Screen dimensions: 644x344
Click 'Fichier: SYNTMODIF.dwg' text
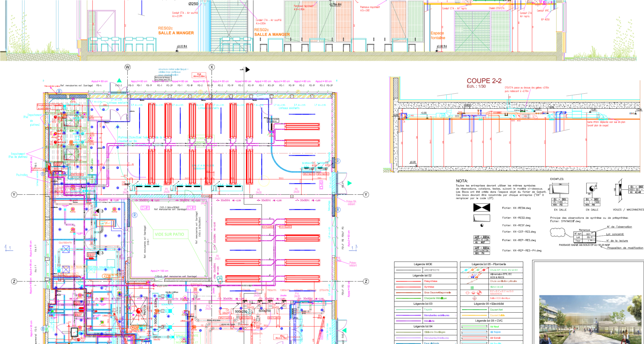point(565,221)
